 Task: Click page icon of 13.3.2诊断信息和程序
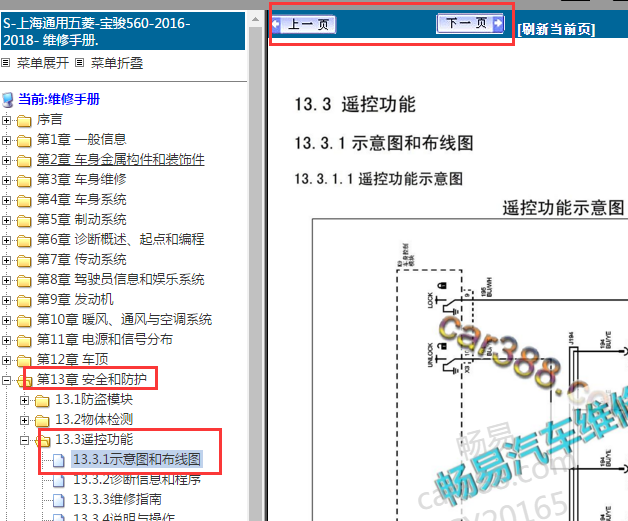point(59,481)
